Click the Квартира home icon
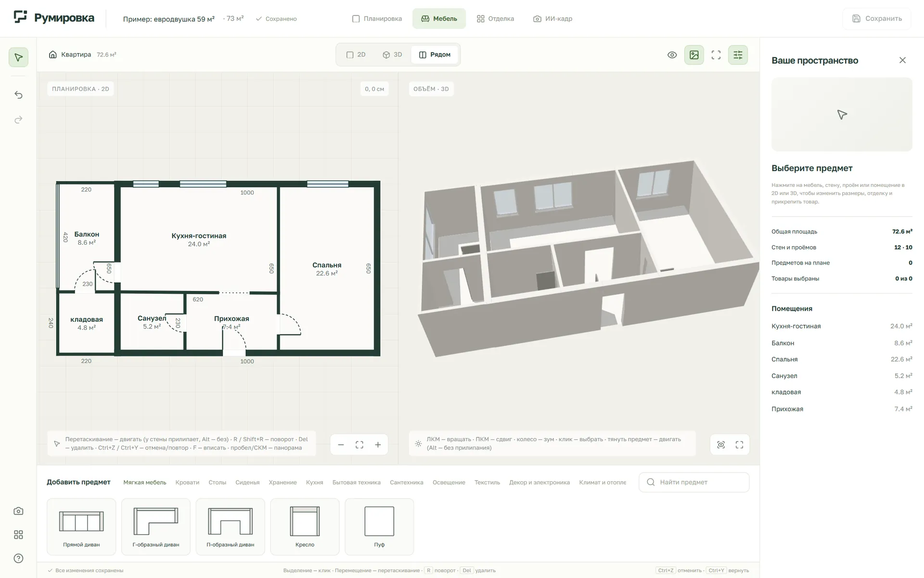This screenshot has width=924, height=578. click(53, 54)
